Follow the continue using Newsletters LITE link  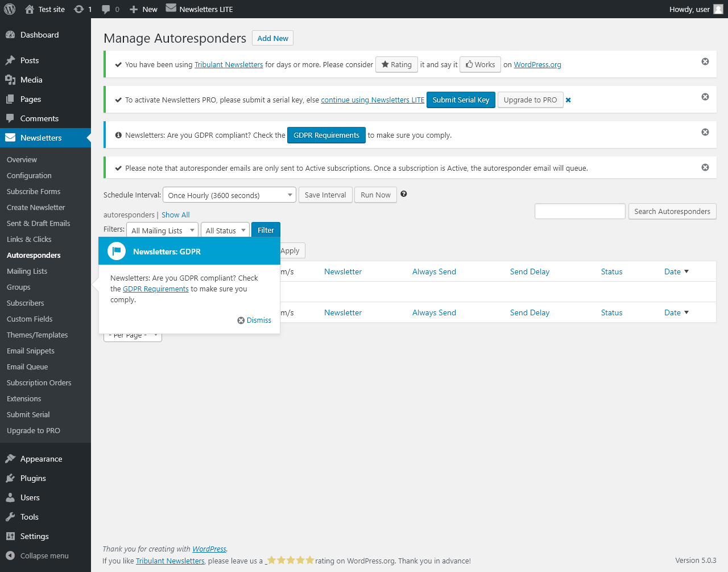click(373, 100)
